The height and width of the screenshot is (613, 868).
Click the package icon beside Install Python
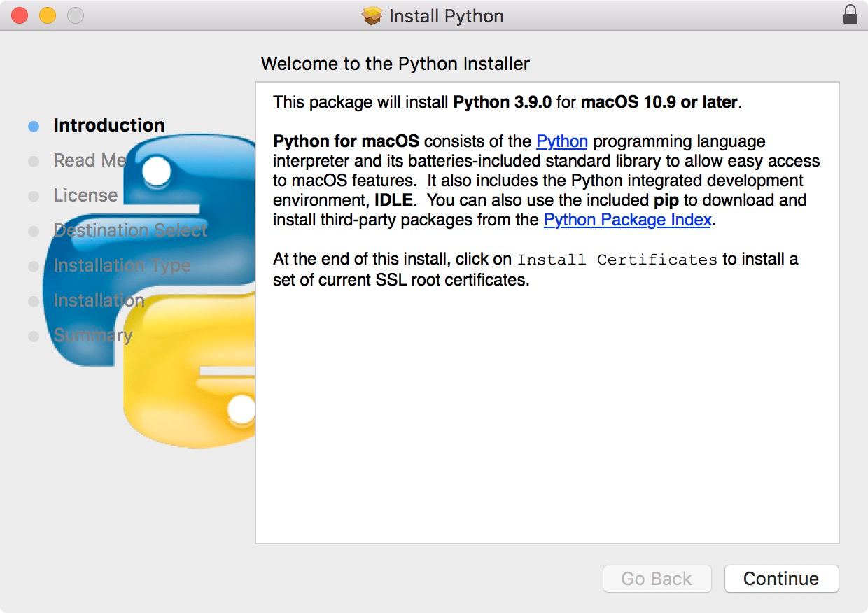(372, 15)
